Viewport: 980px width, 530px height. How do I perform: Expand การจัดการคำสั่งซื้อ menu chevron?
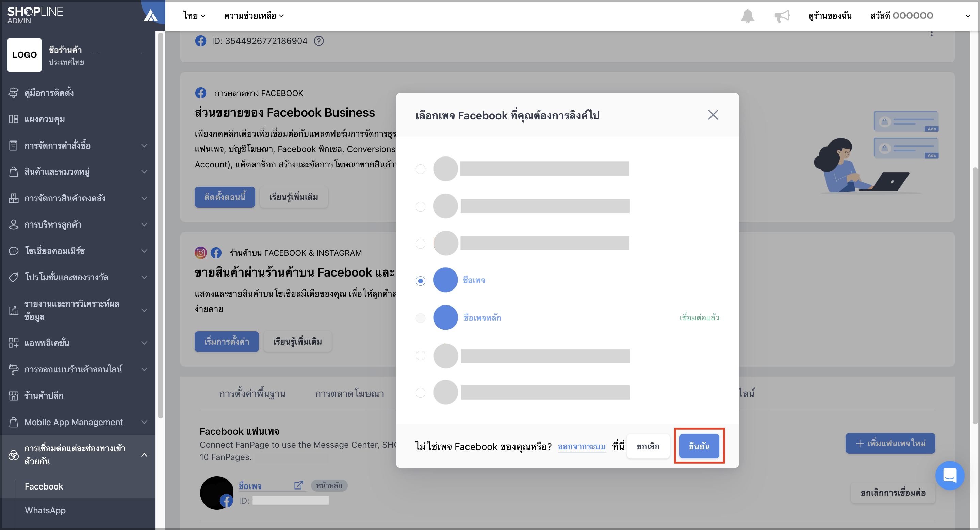(x=144, y=145)
